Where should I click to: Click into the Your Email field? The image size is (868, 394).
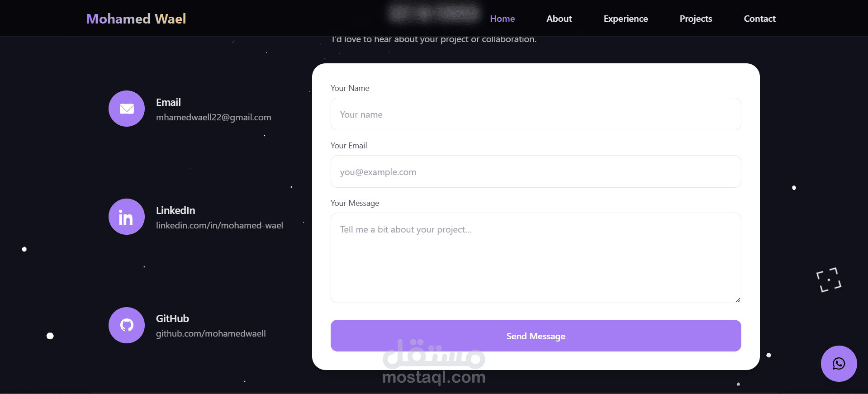[536, 171]
